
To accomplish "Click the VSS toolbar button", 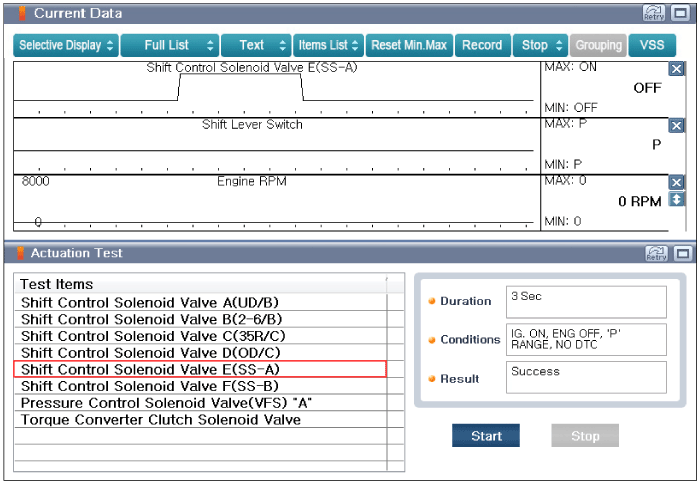I will pyautogui.click(x=652, y=45).
